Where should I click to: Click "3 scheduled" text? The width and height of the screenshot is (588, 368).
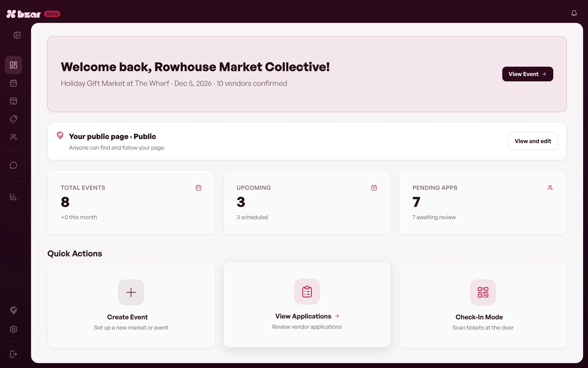pos(252,217)
